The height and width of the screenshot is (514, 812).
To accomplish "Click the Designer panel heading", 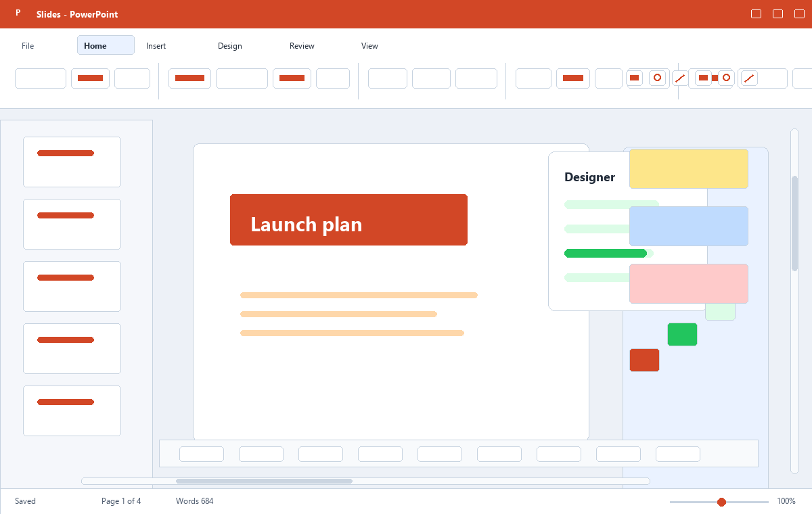I will [589, 177].
